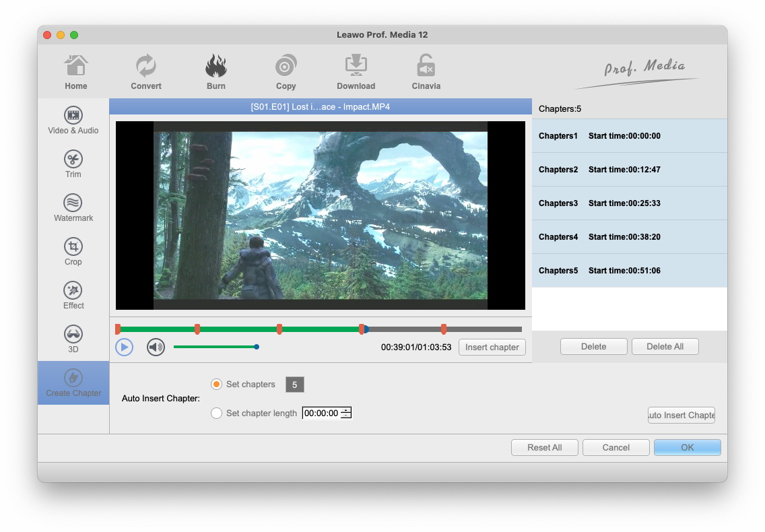Click the Prof. Media logo
Viewport: 765px width, 532px height.
(x=638, y=73)
